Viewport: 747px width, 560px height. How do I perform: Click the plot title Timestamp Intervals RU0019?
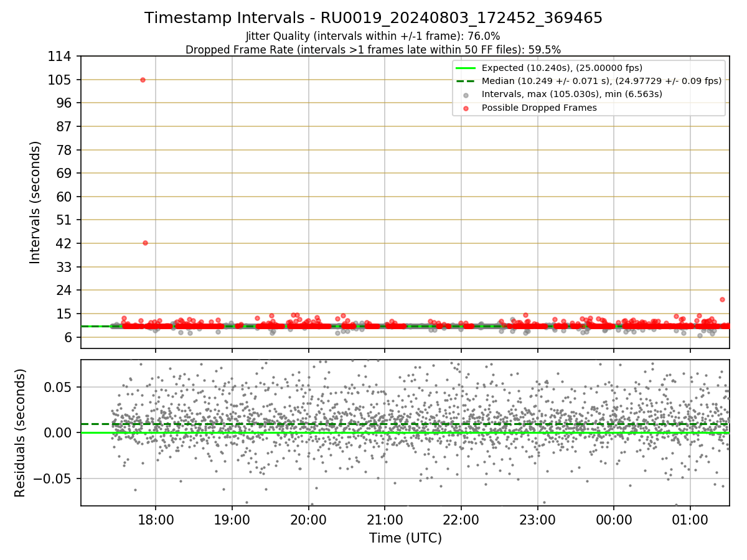pos(374,18)
